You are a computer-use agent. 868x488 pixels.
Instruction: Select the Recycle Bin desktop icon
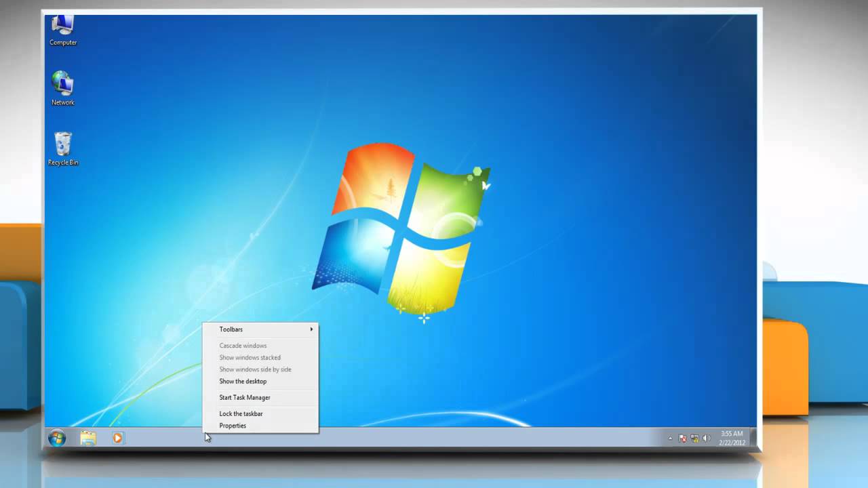point(63,148)
